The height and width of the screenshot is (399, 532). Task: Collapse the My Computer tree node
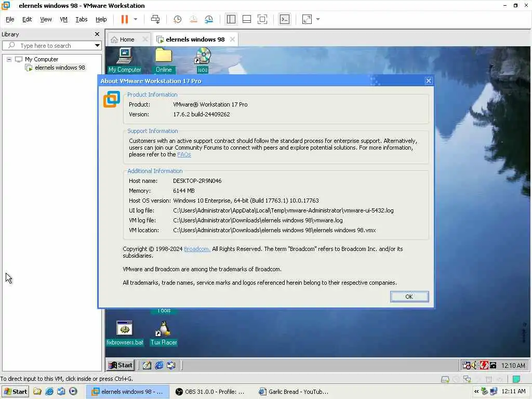coord(9,59)
